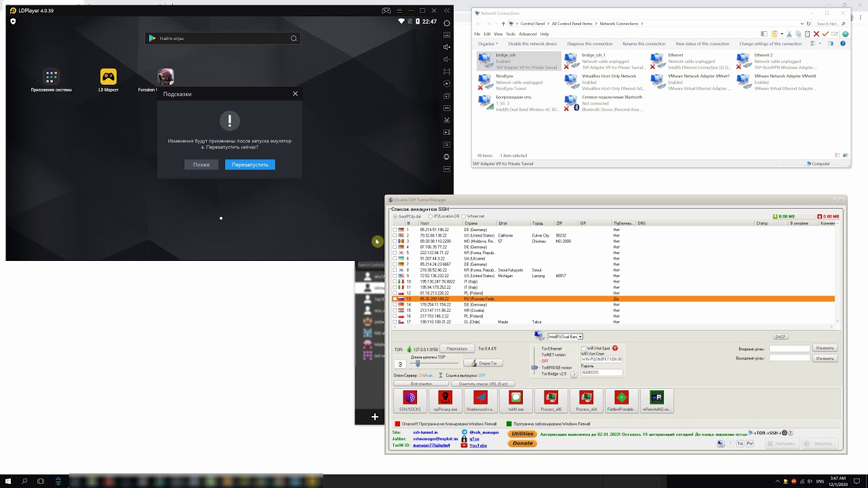This screenshot has height=488, width=868.
Task: Select VirtualBox Host-Only Network adapter
Action: coord(606,82)
